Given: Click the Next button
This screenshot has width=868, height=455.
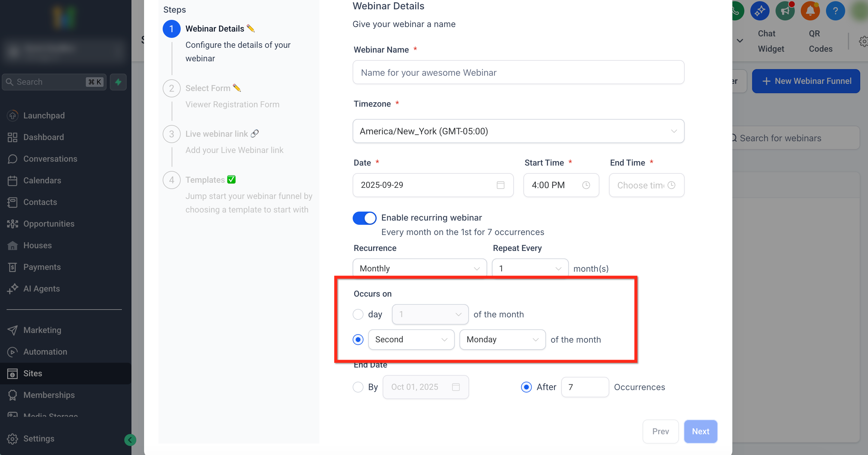Looking at the screenshot, I should click(700, 431).
